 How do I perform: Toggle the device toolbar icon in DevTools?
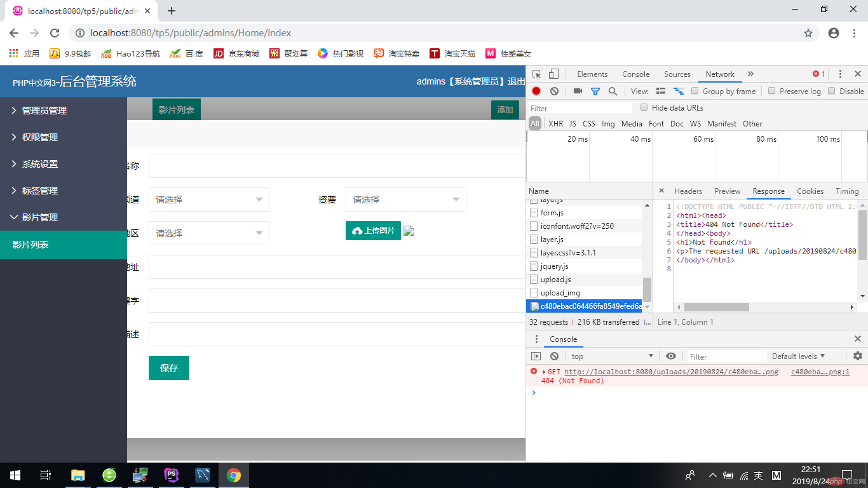click(x=553, y=74)
